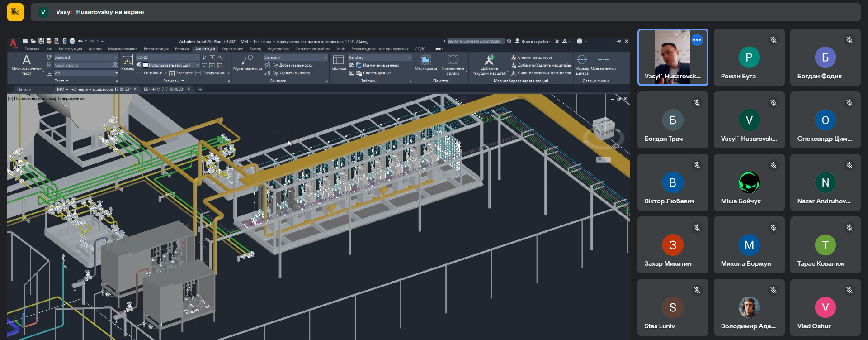
Task: Open the Help question mark icon
Action: point(580,41)
